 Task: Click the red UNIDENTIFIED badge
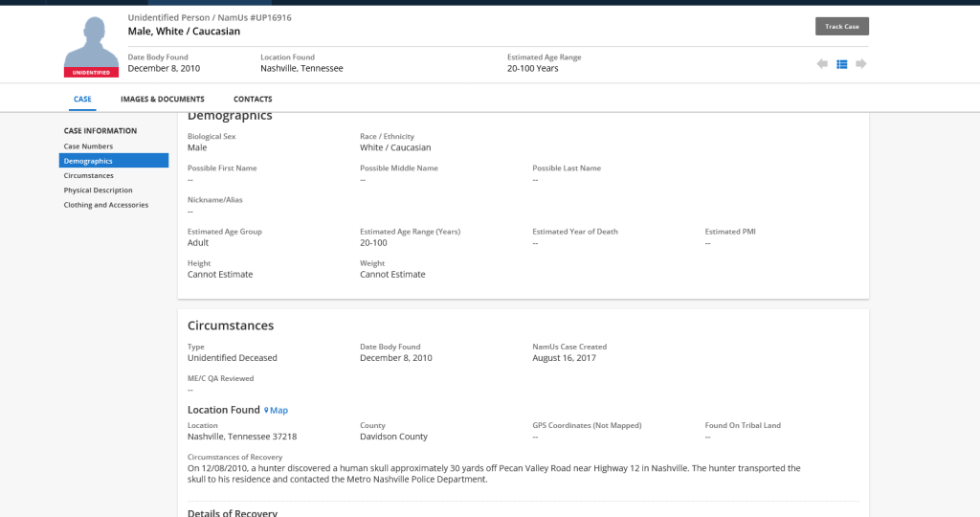(91, 73)
